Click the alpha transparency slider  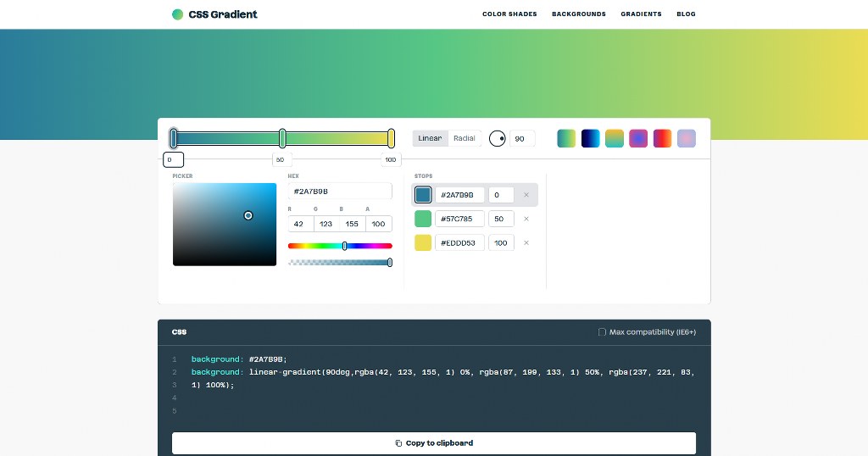point(340,262)
